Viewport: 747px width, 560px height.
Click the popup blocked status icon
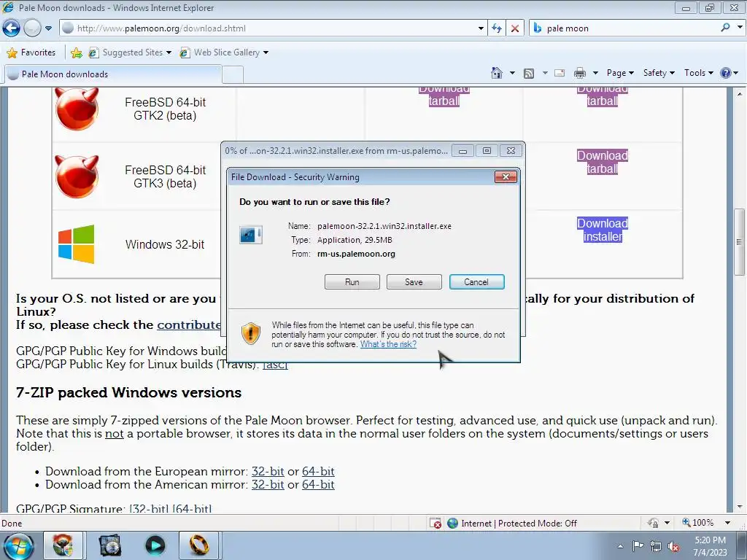(x=435, y=524)
